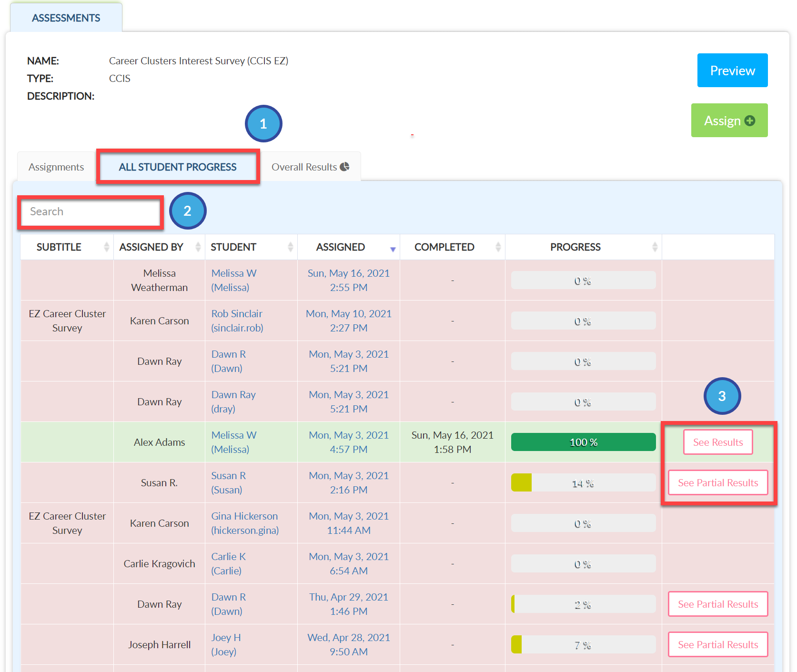Switch to the ALL STUDENT PROGRESS tab
Screen dimensions: 797x672
pyautogui.click(x=178, y=167)
